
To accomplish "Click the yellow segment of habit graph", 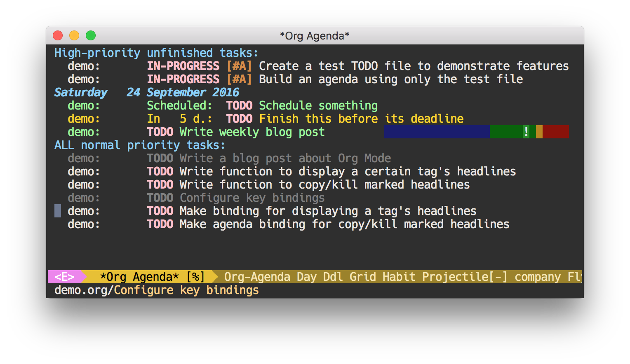I will click(x=539, y=132).
